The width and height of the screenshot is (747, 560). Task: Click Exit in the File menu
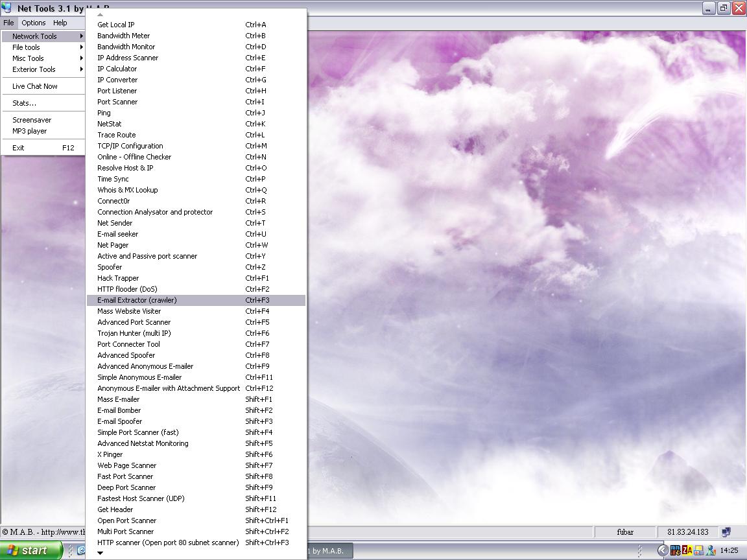pyautogui.click(x=18, y=148)
